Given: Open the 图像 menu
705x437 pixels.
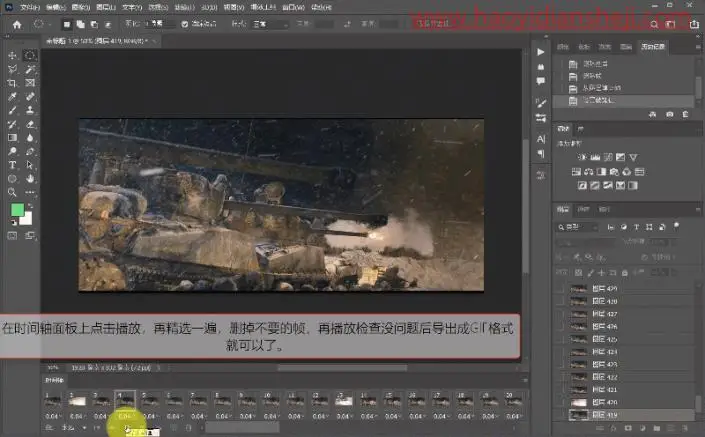Looking at the screenshot, I should click(81, 7).
